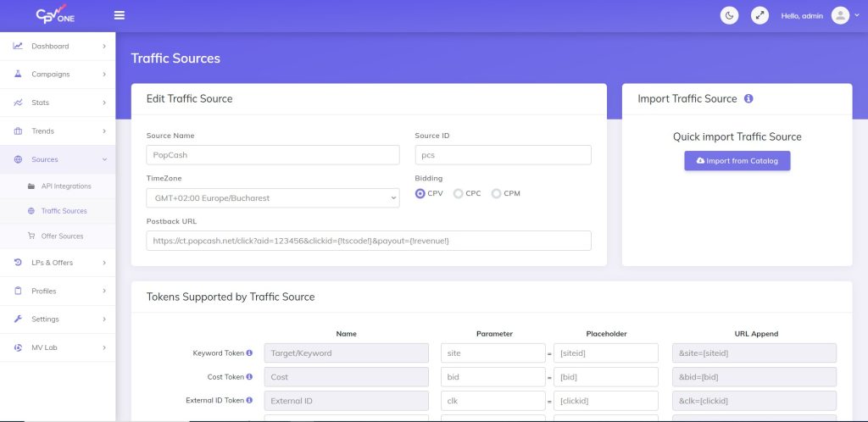Image resolution: width=868 pixels, height=422 pixels.
Task: Click the LPs & Offers history icon
Action: click(18, 262)
